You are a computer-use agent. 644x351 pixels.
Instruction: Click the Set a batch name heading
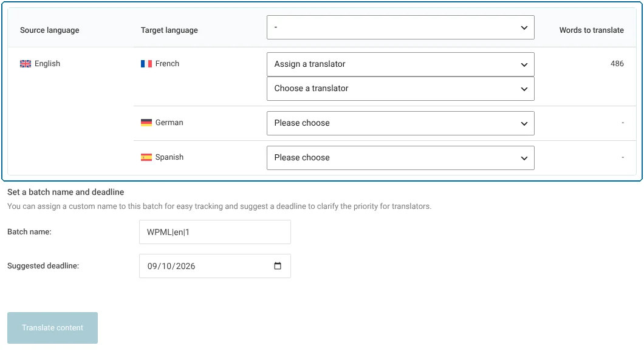tap(66, 192)
